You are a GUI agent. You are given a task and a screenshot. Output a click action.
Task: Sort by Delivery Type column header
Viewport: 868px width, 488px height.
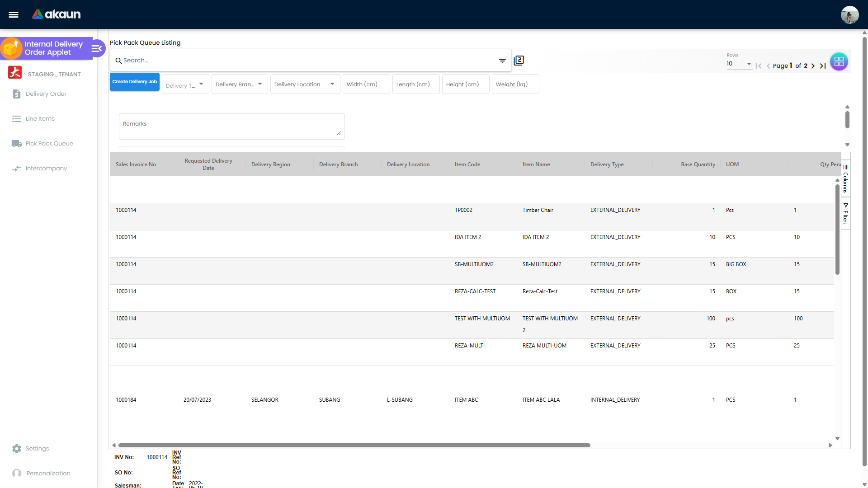coord(607,164)
